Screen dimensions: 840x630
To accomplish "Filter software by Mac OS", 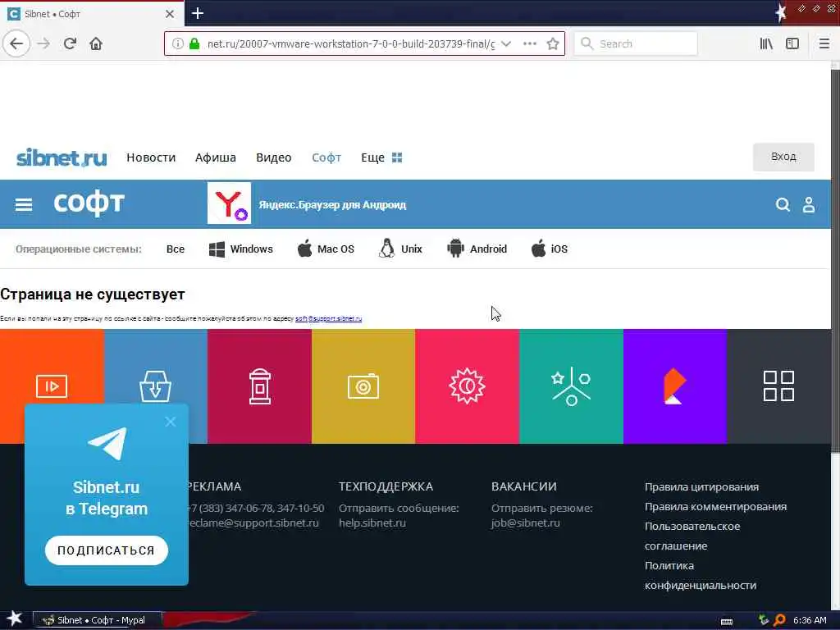I will [x=326, y=249].
